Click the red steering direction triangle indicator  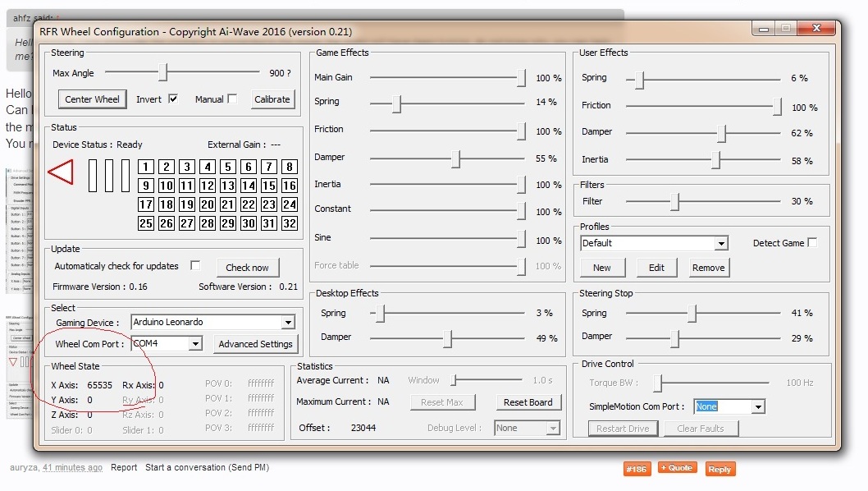pos(62,172)
